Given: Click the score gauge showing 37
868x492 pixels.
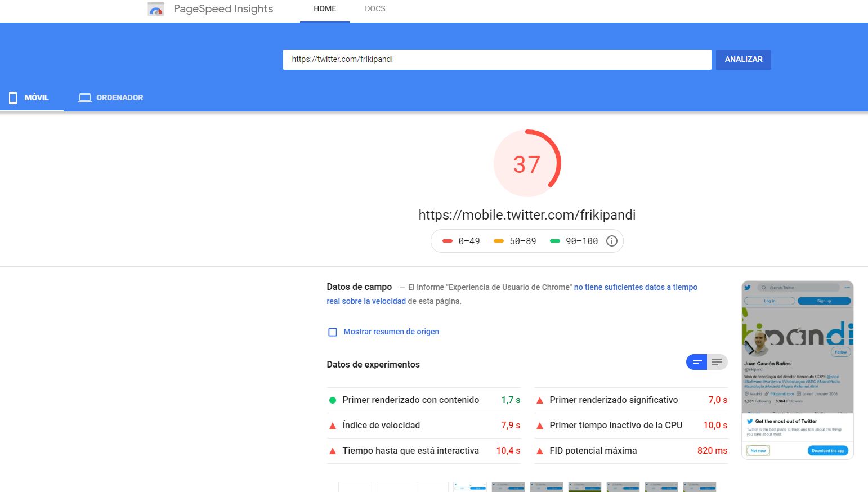Looking at the screenshot, I should [x=527, y=163].
